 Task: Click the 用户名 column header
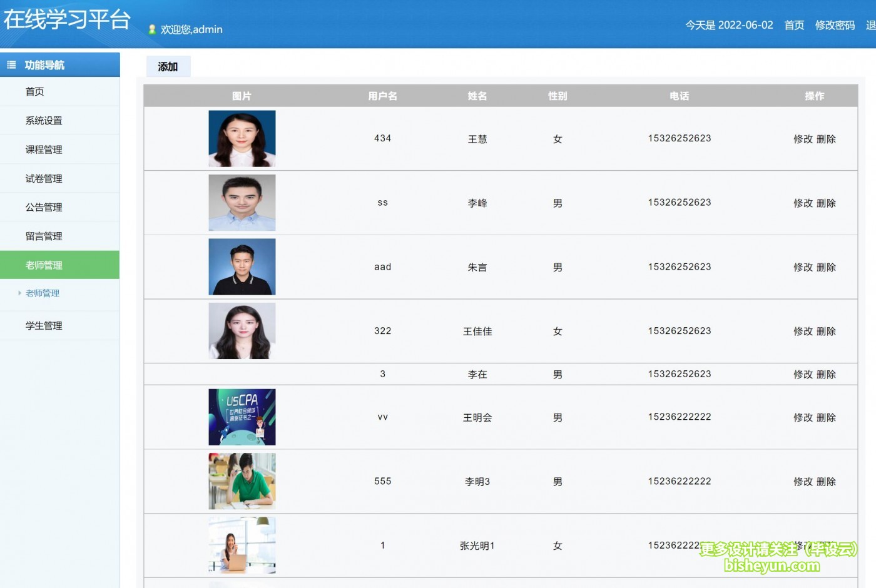coord(382,96)
